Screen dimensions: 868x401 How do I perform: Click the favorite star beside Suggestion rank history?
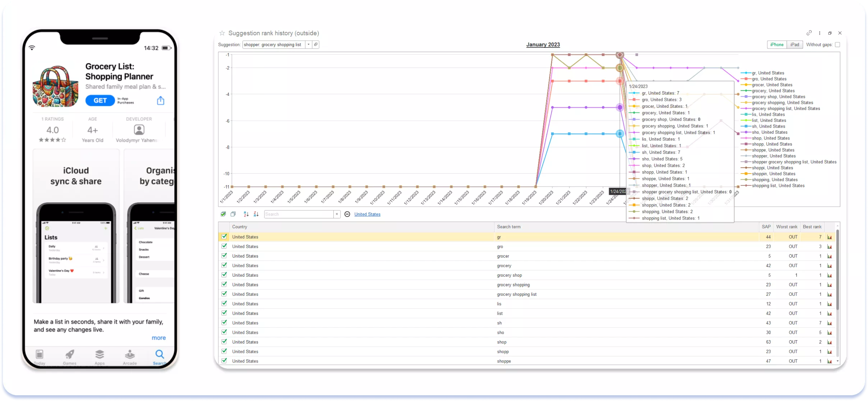[x=222, y=33]
